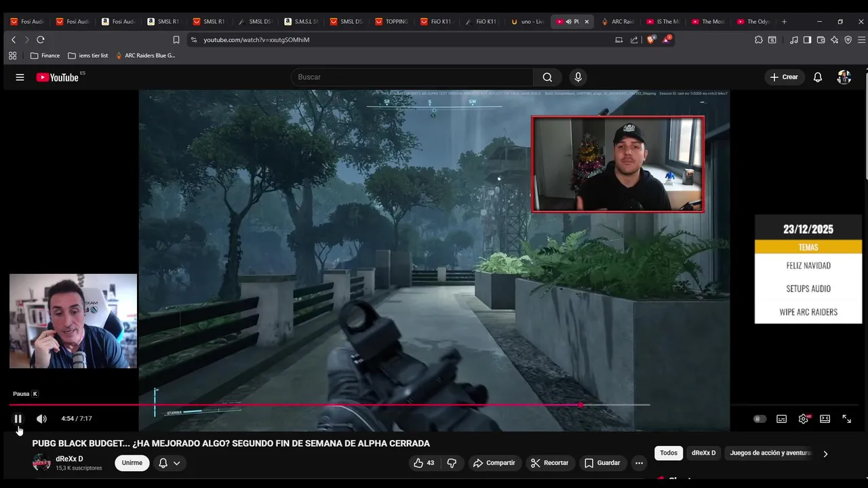The width and height of the screenshot is (868, 488).
Task: Click the Buscar search field
Action: [x=412, y=77]
